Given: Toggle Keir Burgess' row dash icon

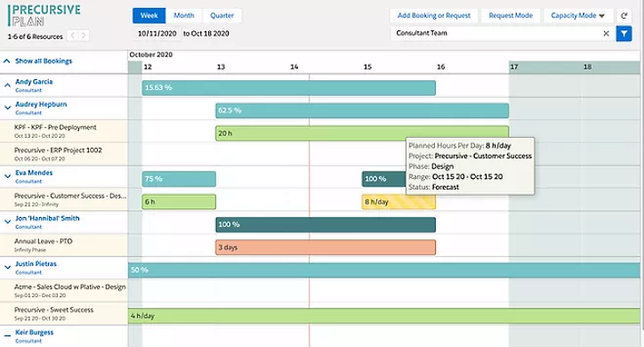Looking at the screenshot, I should (x=7, y=336).
